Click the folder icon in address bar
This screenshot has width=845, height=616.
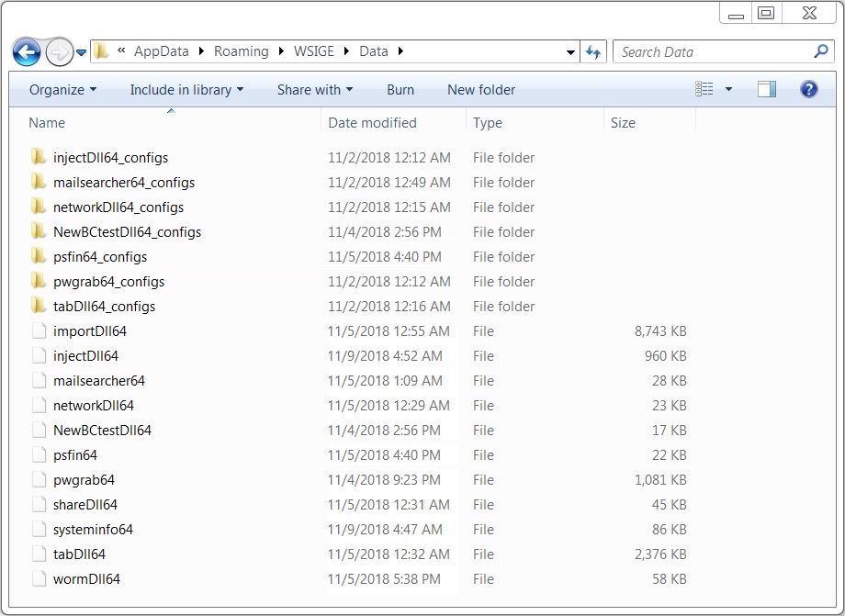101,51
